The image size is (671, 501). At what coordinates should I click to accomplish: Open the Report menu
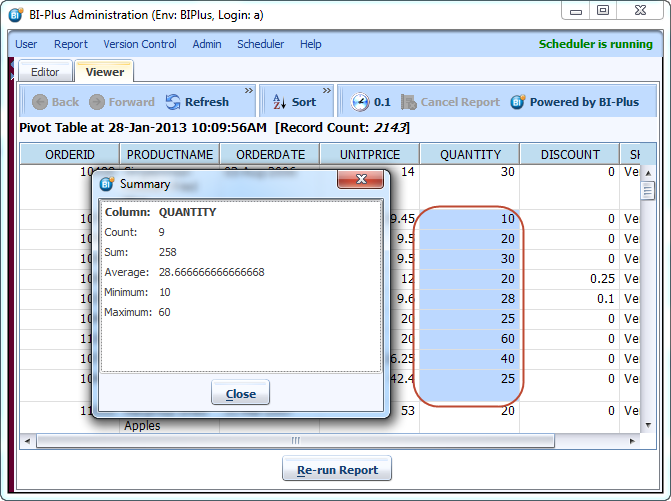coord(71,44)
